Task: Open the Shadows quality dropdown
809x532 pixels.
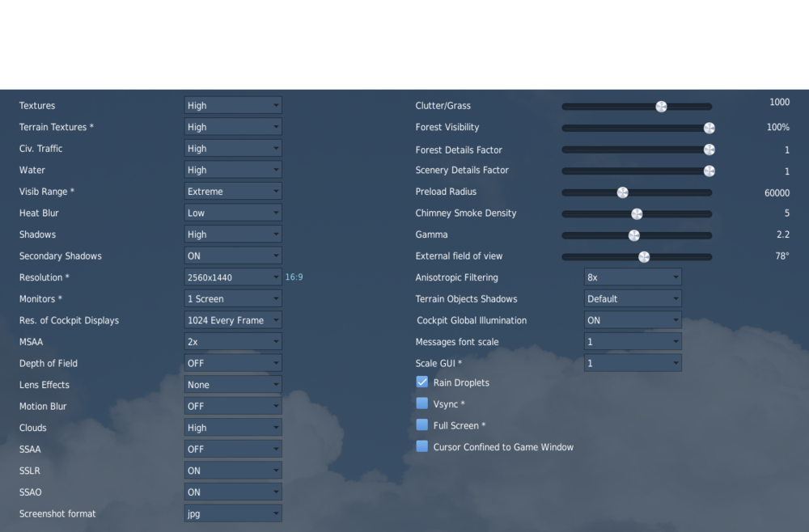Action: click(x=233, y=234)
